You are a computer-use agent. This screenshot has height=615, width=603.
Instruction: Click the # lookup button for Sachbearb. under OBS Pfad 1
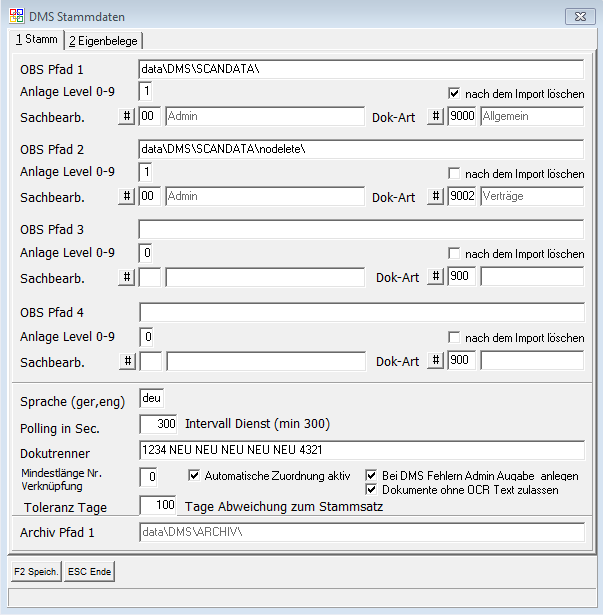tap(127, 117)
